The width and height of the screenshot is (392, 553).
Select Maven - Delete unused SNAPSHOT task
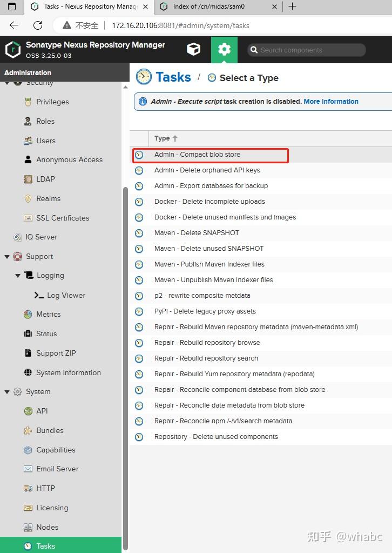[261, 249]
